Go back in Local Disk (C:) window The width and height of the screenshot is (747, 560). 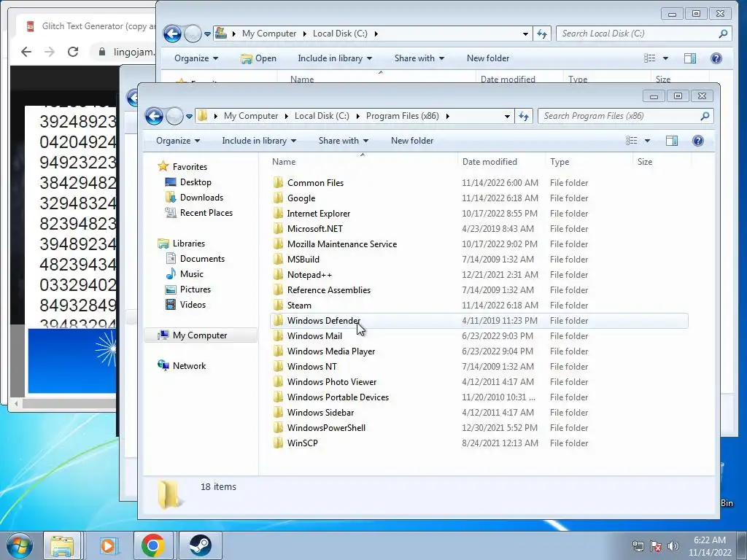pyautogui.click(x=172, y=34)
